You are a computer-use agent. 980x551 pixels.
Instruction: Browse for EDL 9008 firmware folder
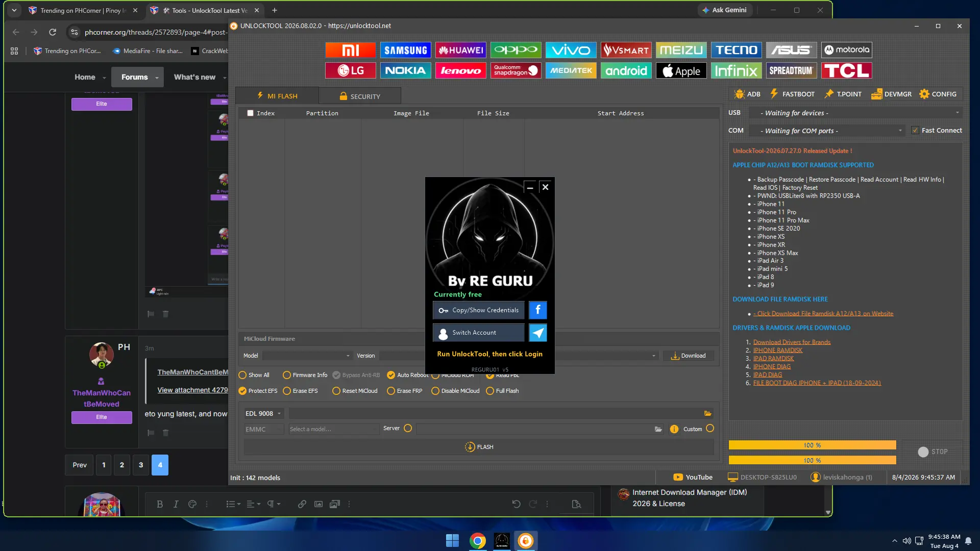tap(707, 413)
